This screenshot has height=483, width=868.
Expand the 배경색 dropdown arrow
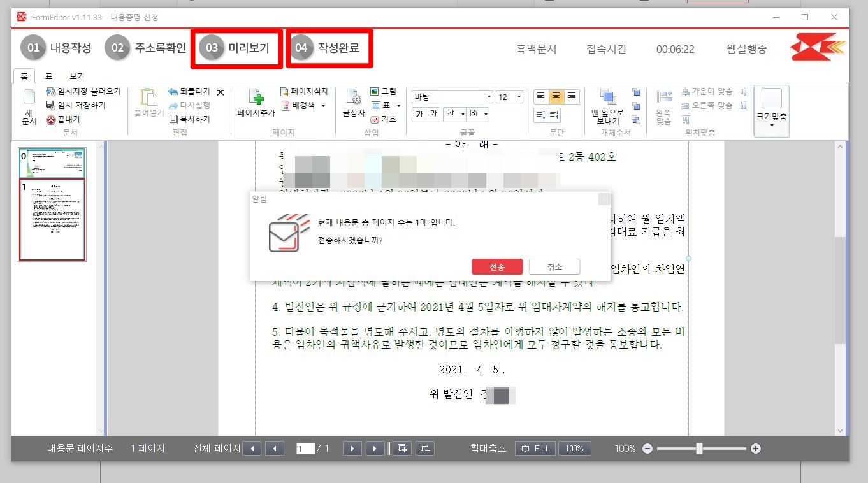pos(323,106)
